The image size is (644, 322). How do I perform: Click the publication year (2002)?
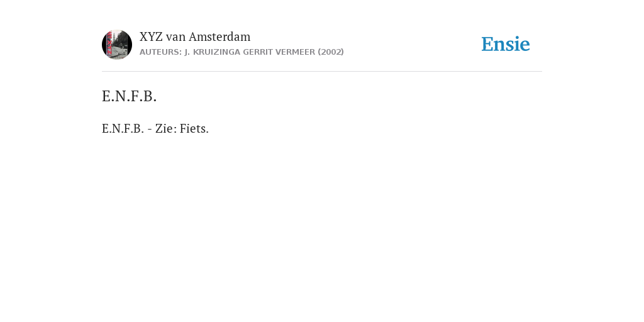[x=331, y=52]
